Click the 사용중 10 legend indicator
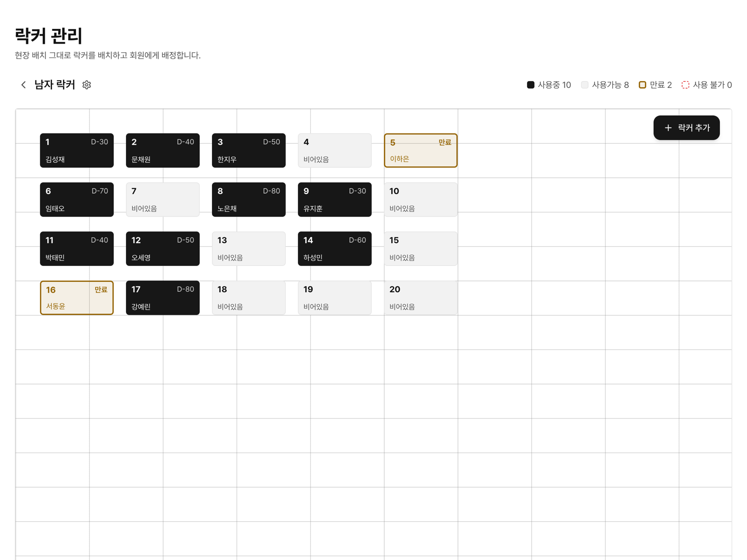 [549, 85]
